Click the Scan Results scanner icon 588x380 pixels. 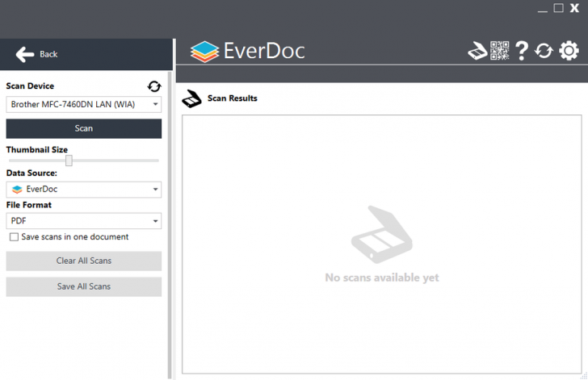pyautogui.click(x=191, y=99)
